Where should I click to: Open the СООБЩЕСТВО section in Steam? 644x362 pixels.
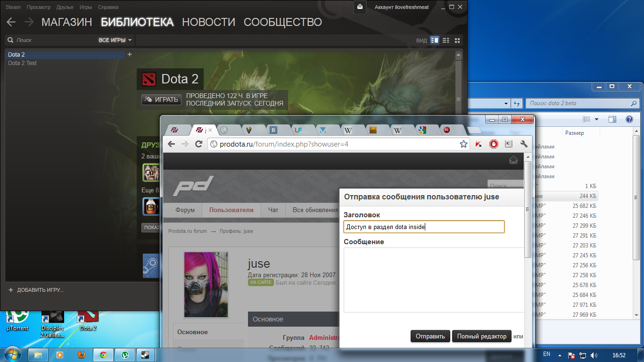click(283, 22)
